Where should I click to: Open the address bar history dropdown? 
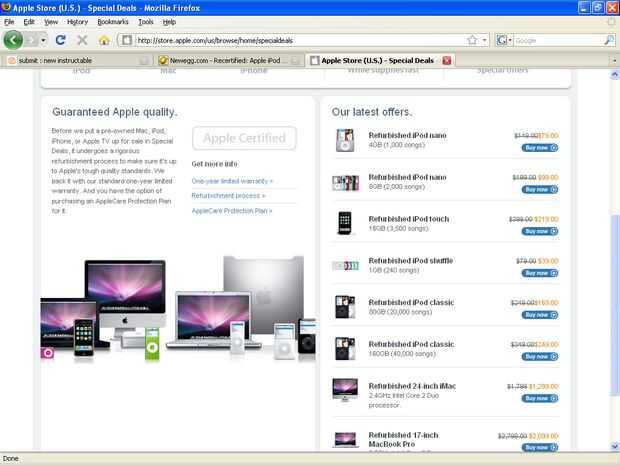484,40
